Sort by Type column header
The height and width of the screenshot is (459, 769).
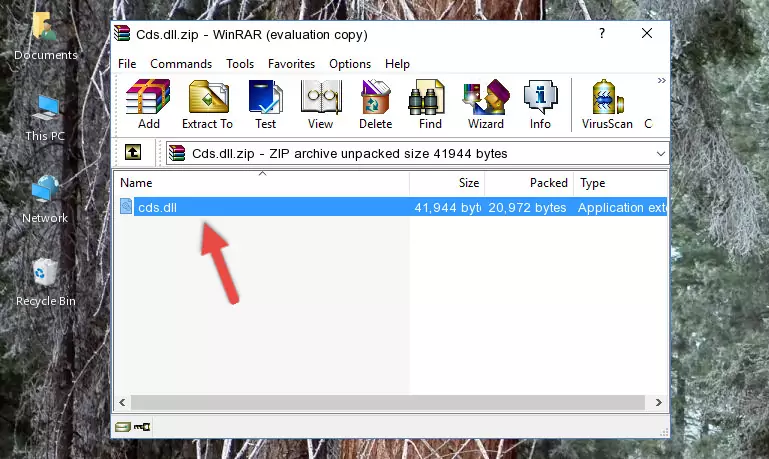pos(620,183)
